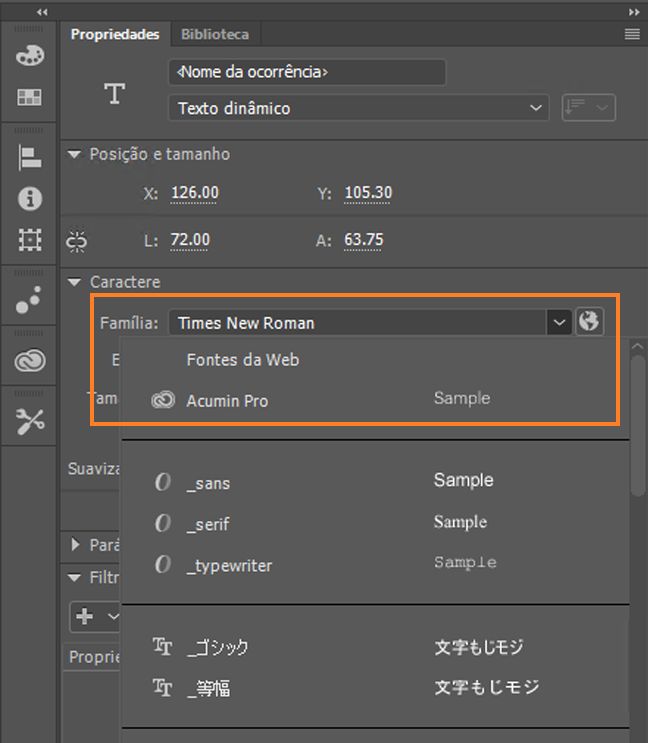Screen dimensions: 648x743
Task: Collapse the panel with left double arrows
Action: point(42,12)
